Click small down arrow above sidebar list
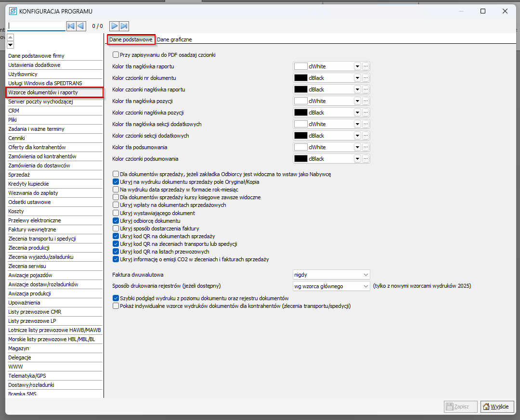Image resolution: width=520 pixels, height=420 pixels. 11,45
